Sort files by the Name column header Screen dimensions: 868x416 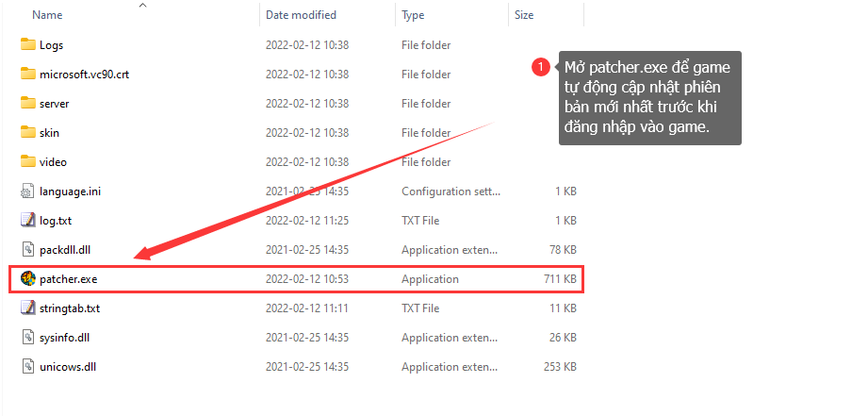47,15
